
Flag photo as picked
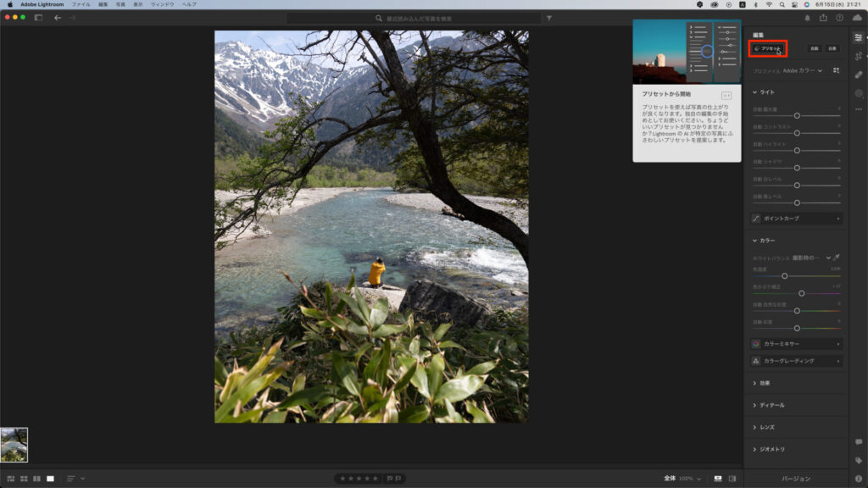(x=390, y=479)
